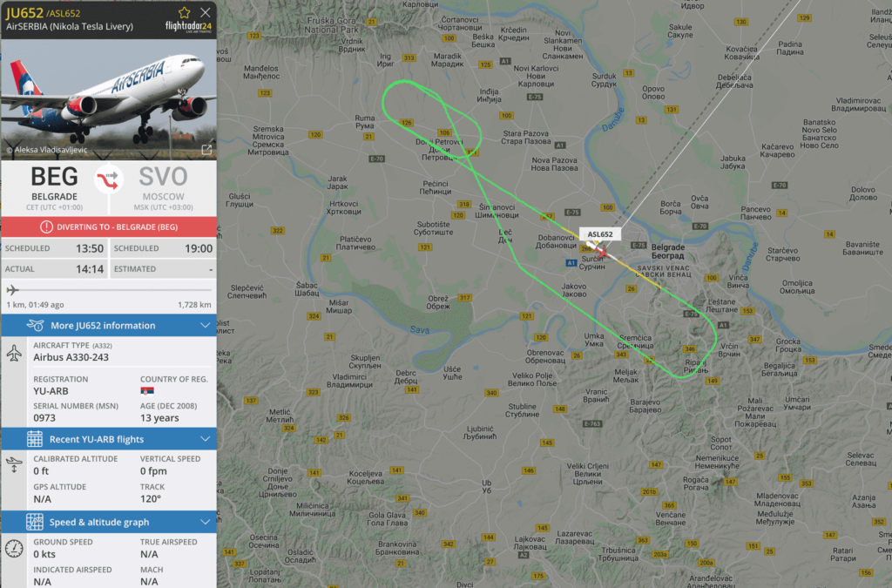Expand the More JU652 information chevron
Image resolution: width=892 pixels, height=588 pixels.
205,325
